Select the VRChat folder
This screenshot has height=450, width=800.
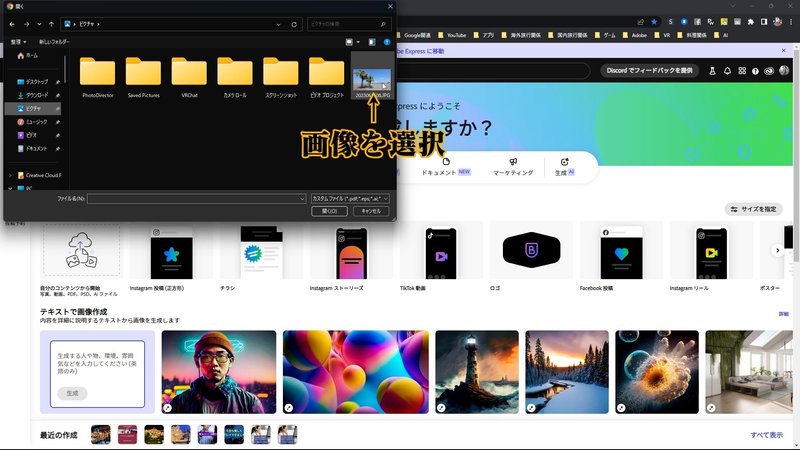(x=189, y=77)
